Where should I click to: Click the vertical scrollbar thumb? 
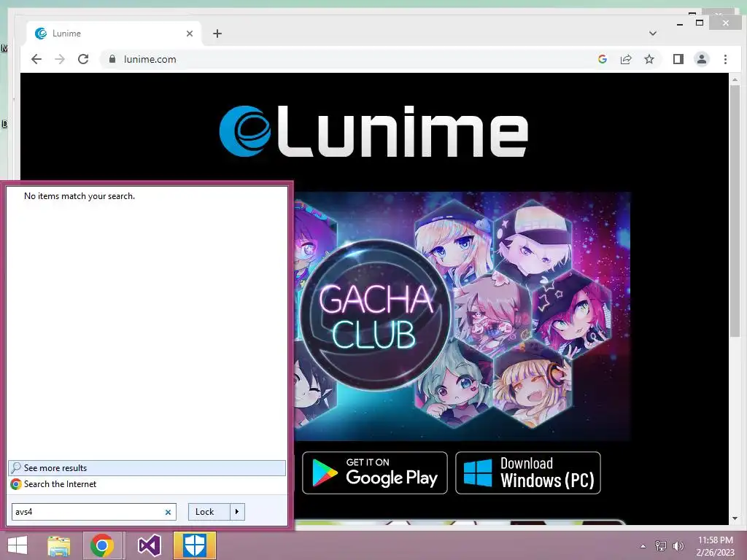[735, 209]
